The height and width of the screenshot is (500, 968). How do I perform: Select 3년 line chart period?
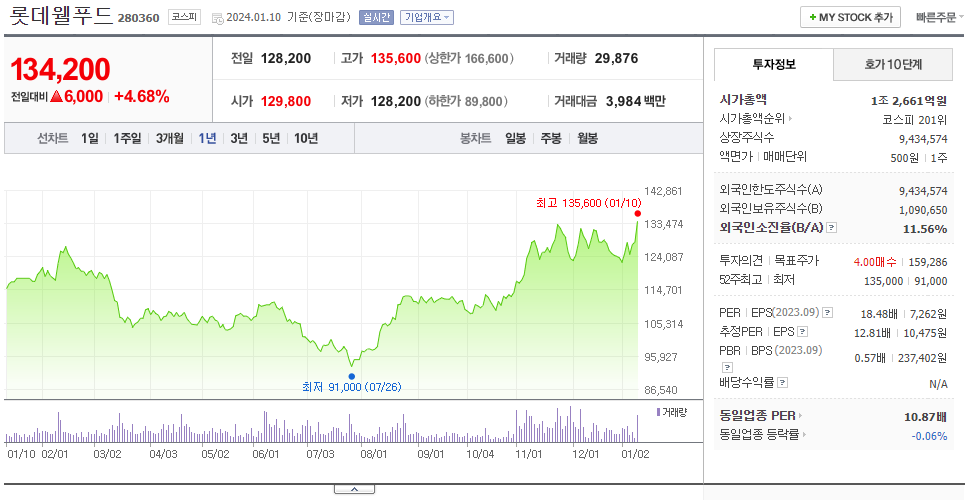(x=239, y=138)
